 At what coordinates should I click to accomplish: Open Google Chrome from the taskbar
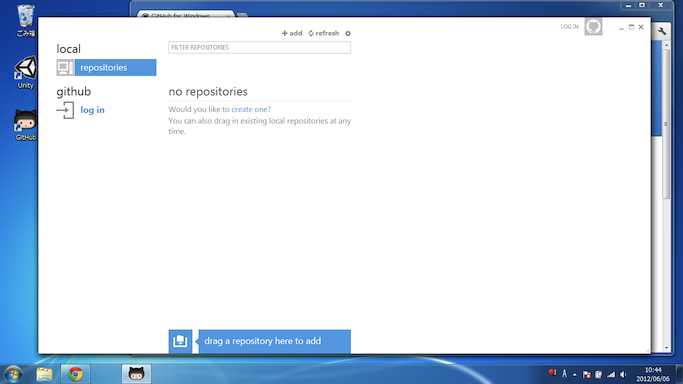click(75, 374)
